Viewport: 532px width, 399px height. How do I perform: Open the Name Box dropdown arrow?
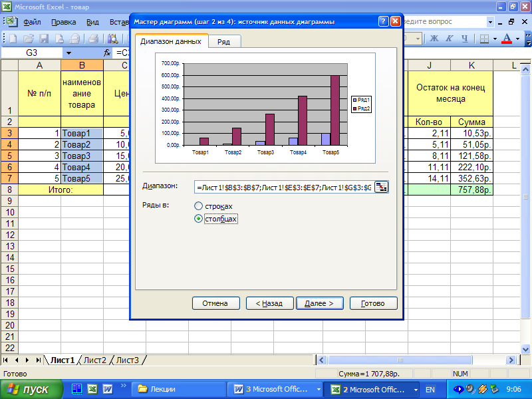tap(68, 53)
